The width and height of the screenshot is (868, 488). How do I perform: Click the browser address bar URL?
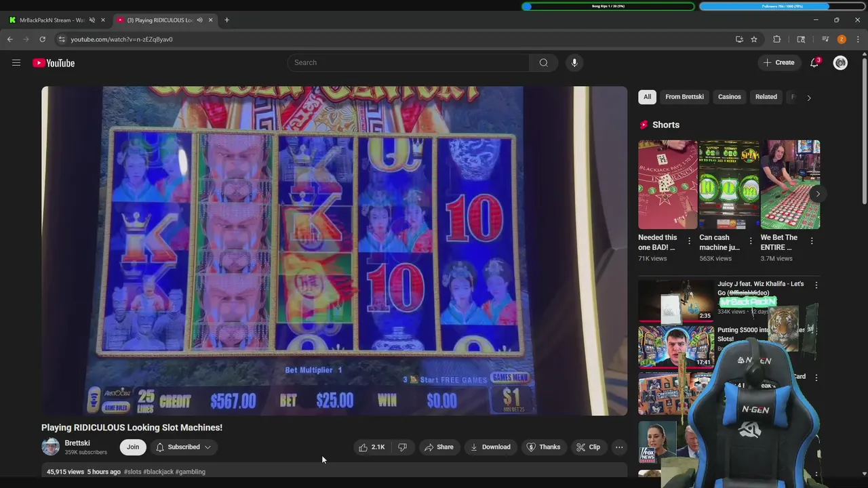(121, 39)
